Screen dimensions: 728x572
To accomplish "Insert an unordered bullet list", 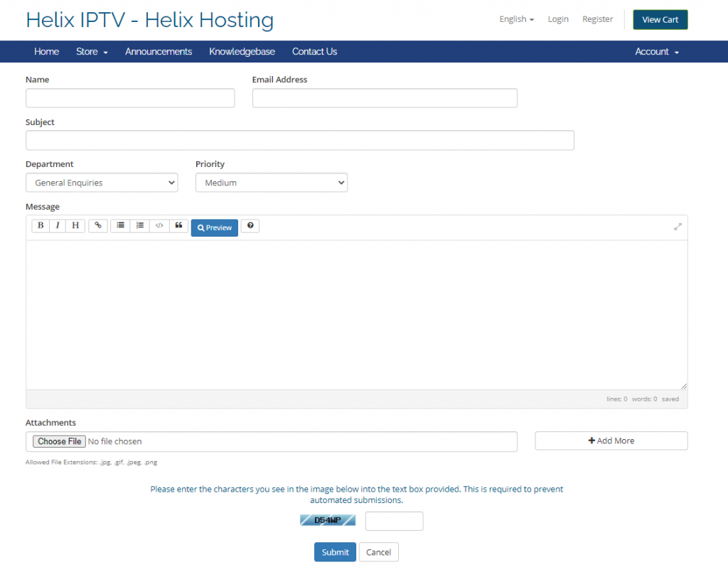I will click(120, 225).
